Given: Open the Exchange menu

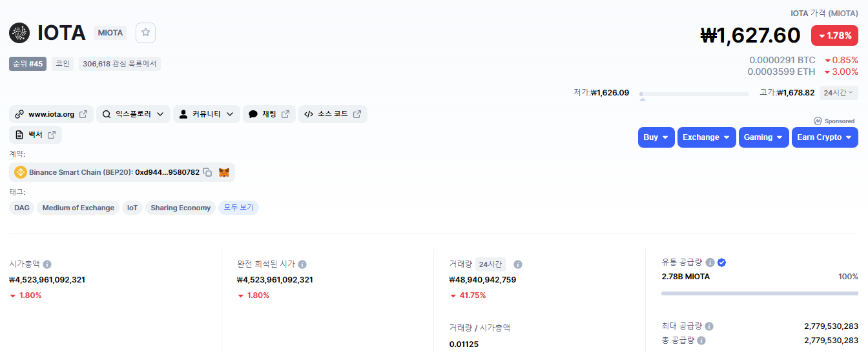Looking at the screenshot, I should pos(706,137).
